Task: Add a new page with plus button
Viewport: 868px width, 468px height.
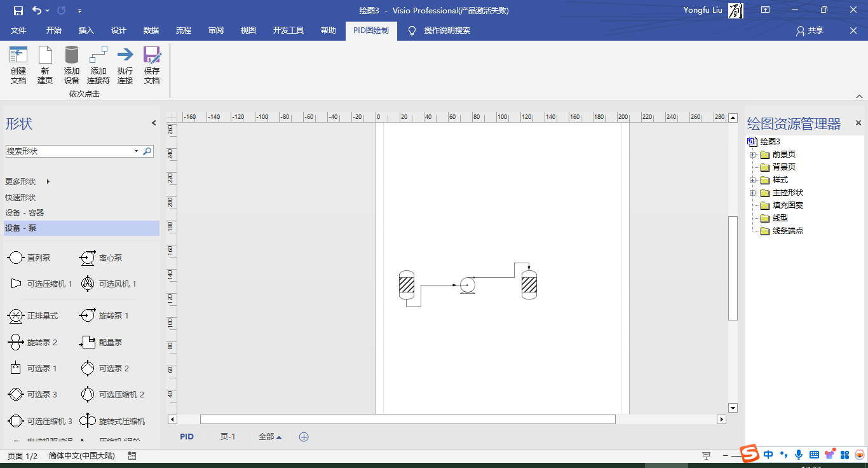Action: tap(304, 437)
